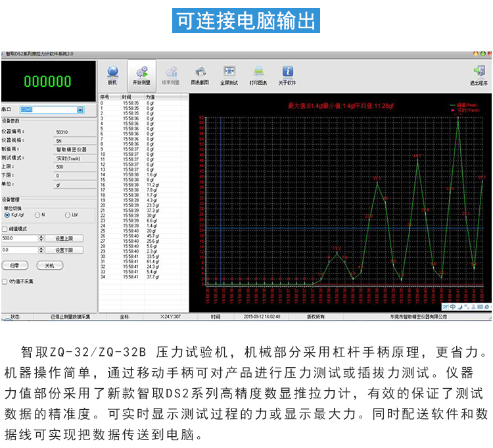The image size is (493, 448).
Task: Toggle the 0力值不采集 checkbox
Action: 5,281
